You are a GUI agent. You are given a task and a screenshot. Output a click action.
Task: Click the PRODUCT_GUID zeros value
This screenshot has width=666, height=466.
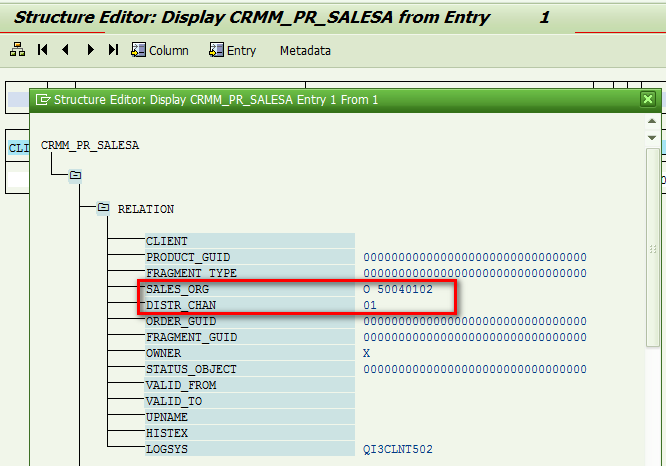click(x=474, y=257)
